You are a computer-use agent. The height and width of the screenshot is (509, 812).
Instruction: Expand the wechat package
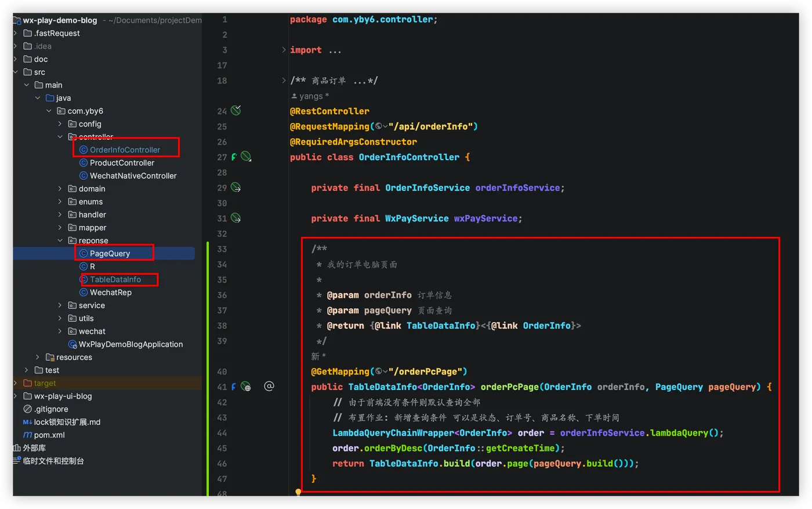point(60,331)
